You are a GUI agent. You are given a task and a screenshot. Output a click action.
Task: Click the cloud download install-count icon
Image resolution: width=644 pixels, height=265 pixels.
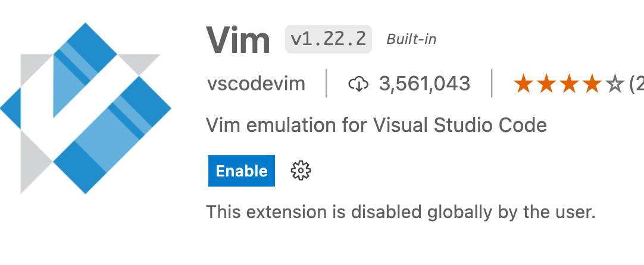coord(358,84)
